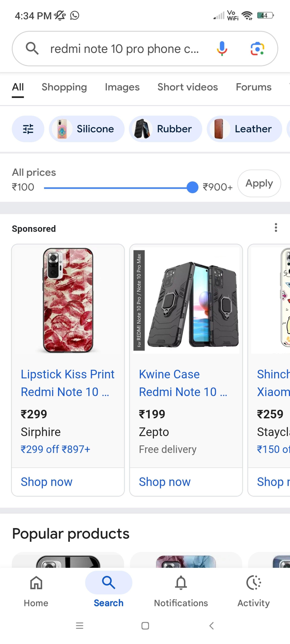
Task: Select the Rubber material filter chip
Action: (x=165, y=129)
